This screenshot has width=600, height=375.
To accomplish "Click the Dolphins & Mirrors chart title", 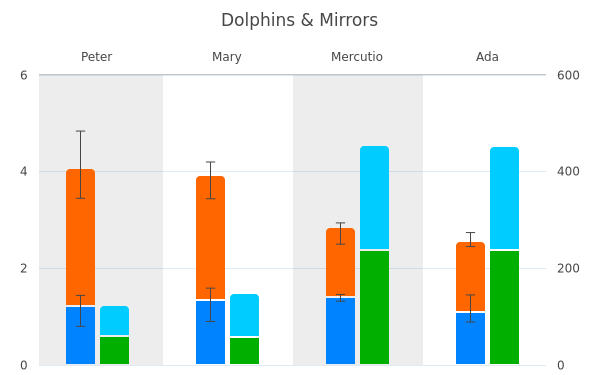I will pyautogui.click(x=300, y=20).
